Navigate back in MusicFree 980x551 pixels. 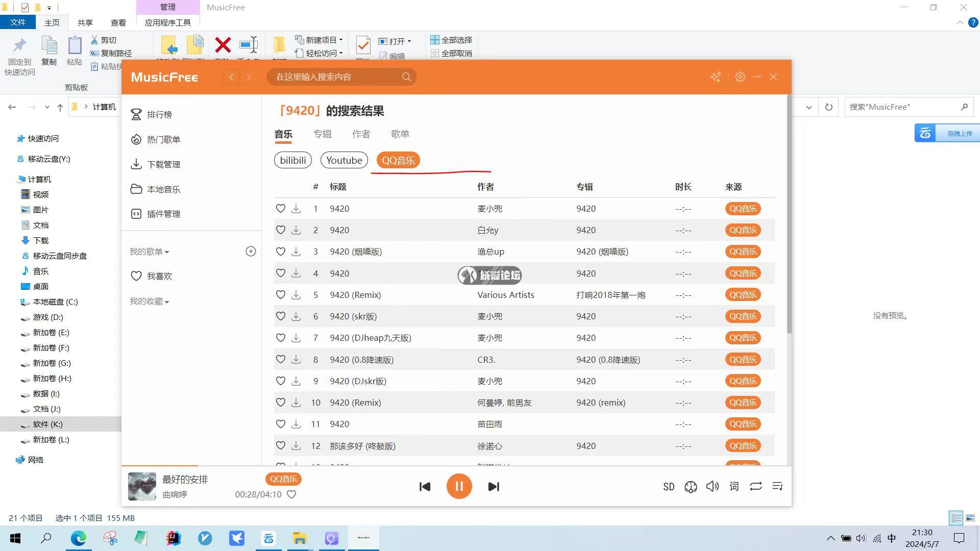(x=231, y=77)
